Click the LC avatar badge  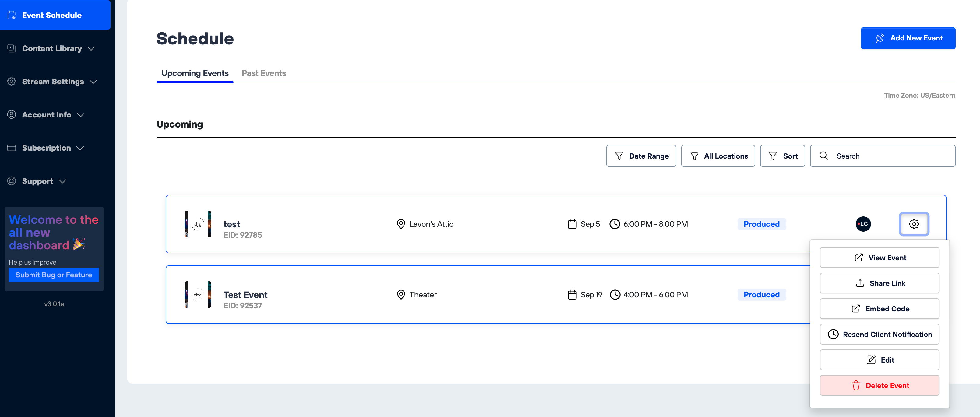863,224
